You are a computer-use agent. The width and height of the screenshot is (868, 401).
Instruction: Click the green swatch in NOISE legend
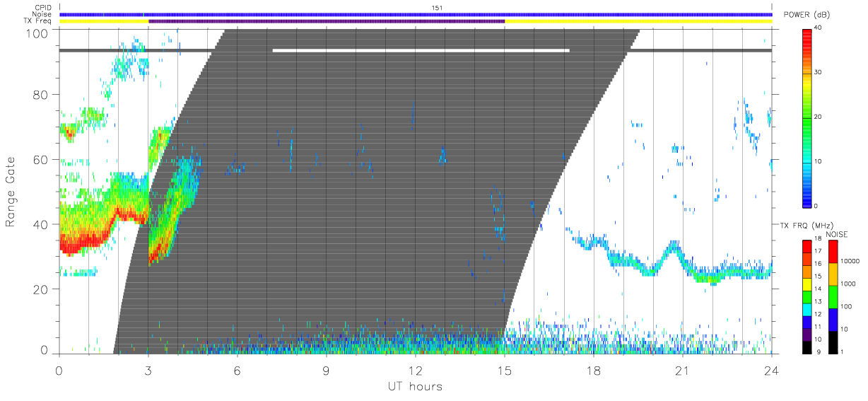[833, 296]
